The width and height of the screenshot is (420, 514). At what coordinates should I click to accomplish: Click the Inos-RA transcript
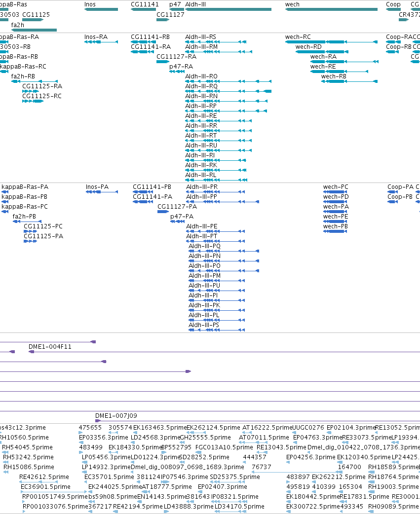click(x=101, y=42)
